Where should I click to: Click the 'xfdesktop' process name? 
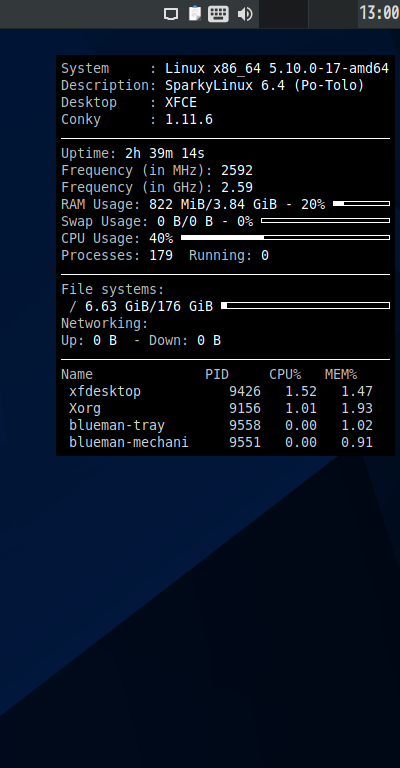pos(105,391)
